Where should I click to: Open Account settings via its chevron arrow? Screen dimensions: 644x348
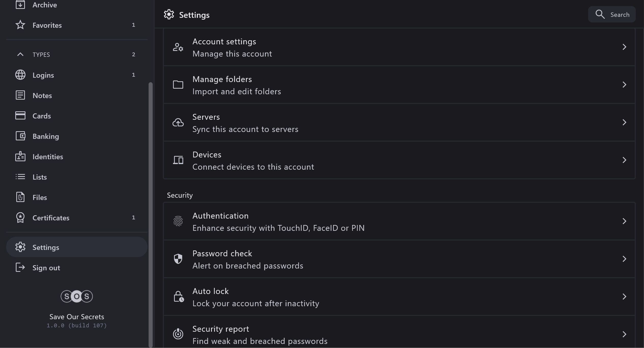[624, 47]
